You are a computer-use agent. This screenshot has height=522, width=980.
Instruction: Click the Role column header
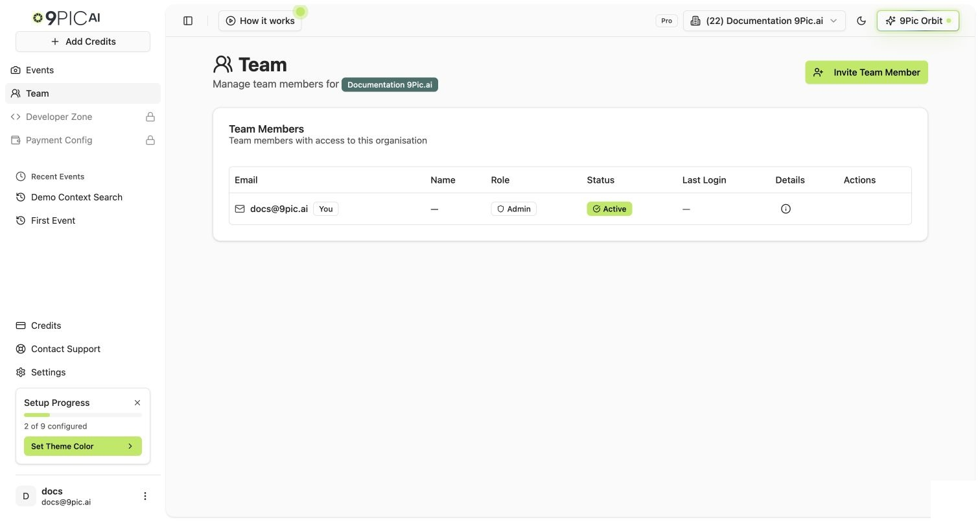coord(500,180)
